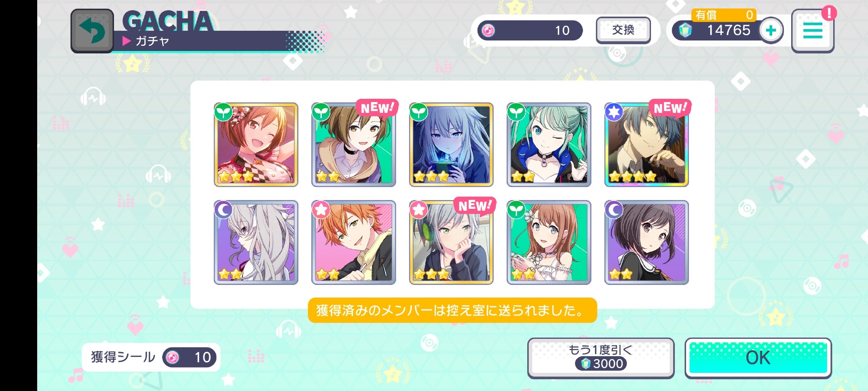
Task: Open the hamburger menu icon
Action: pyautogui.click(x=813, y=31)
